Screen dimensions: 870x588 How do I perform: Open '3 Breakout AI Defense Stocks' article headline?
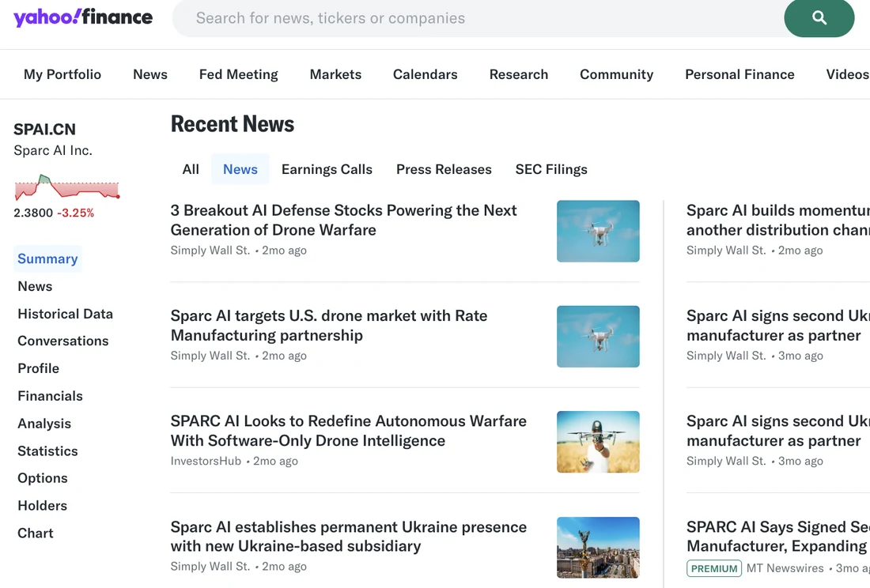343,220
